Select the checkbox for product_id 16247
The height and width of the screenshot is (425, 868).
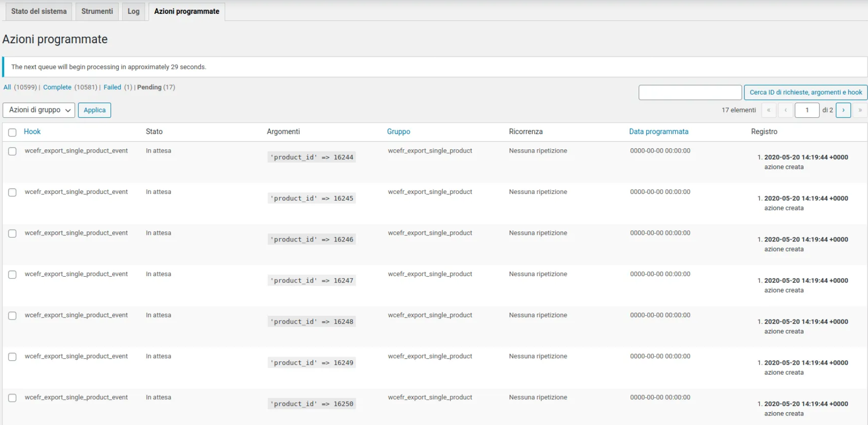(x=12, y=275)
